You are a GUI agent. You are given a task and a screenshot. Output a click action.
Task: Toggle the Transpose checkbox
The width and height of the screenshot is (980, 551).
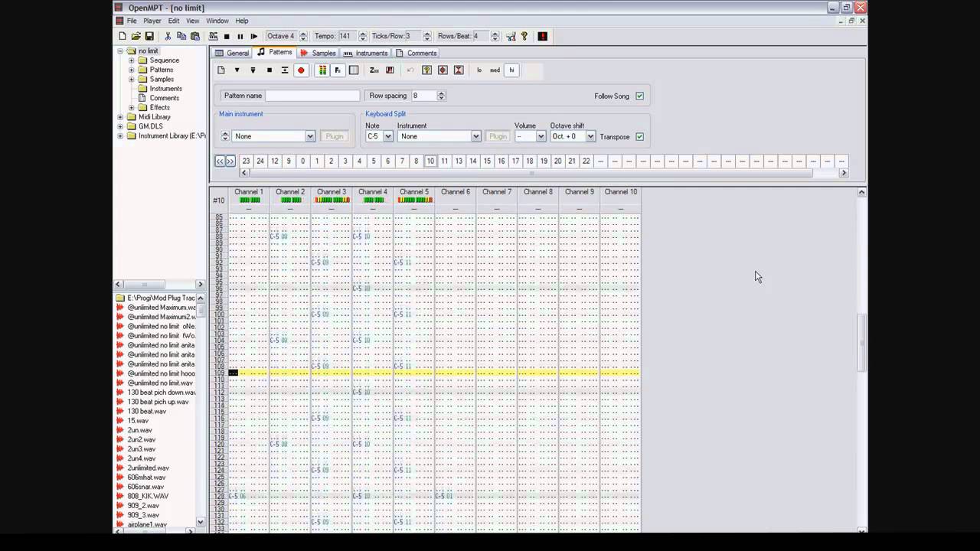pyautogui.click(x=639, y=136)
